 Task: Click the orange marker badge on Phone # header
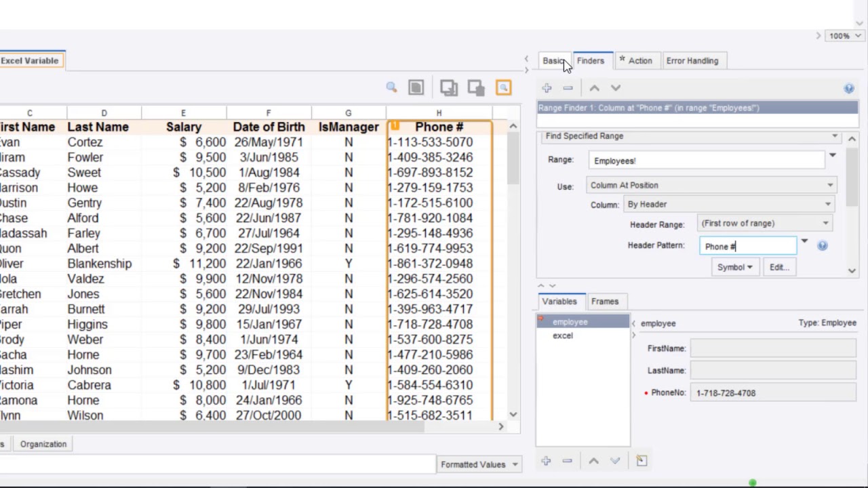click(395, 125)
